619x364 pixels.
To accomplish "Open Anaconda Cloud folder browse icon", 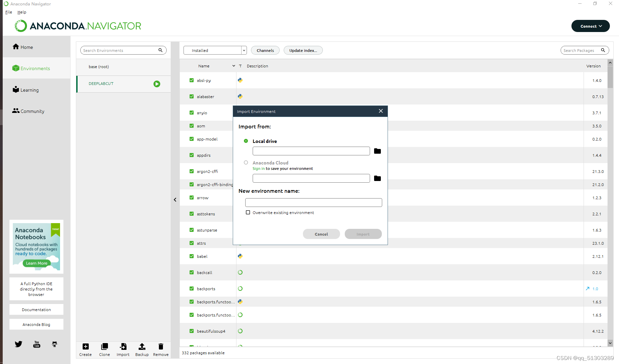I will pos(377,178).
